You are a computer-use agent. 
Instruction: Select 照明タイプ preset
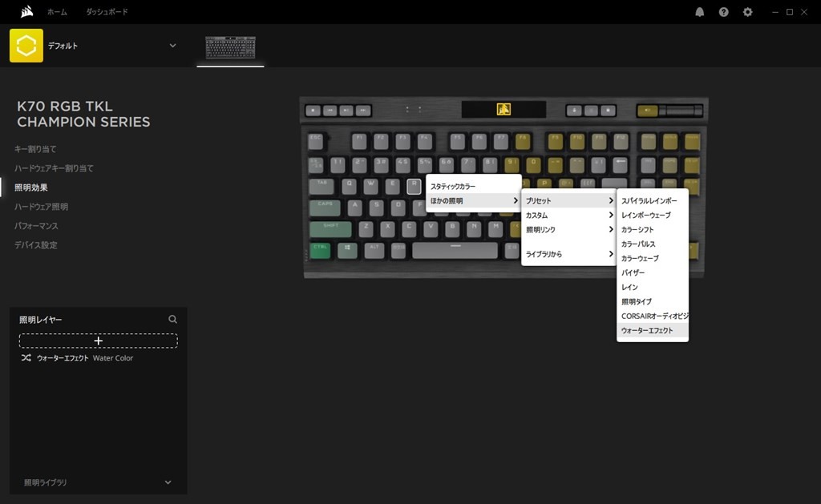click(x=653, y=301)
